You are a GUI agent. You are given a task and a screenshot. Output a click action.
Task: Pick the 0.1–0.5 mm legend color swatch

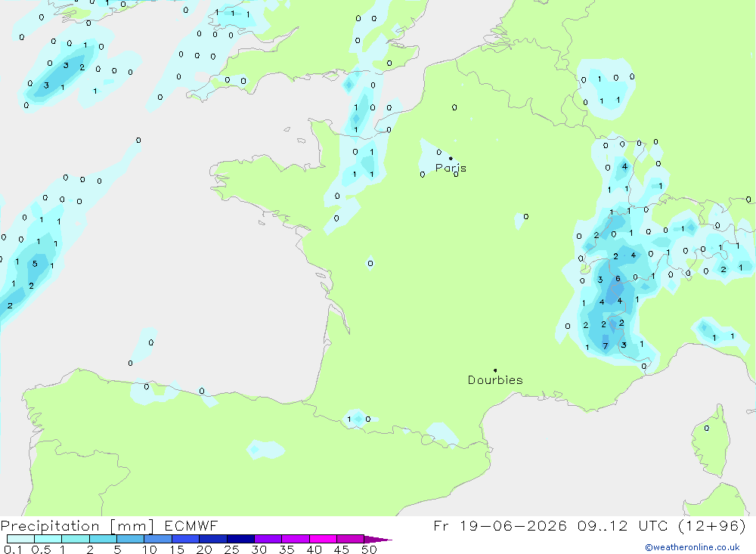pos(20,539)
